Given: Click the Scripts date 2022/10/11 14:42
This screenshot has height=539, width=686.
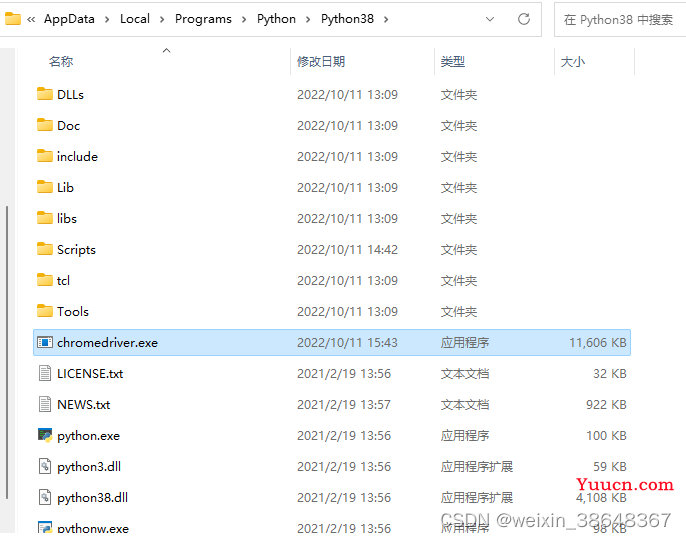Looking at the screenshot, I should coord(347,250).
